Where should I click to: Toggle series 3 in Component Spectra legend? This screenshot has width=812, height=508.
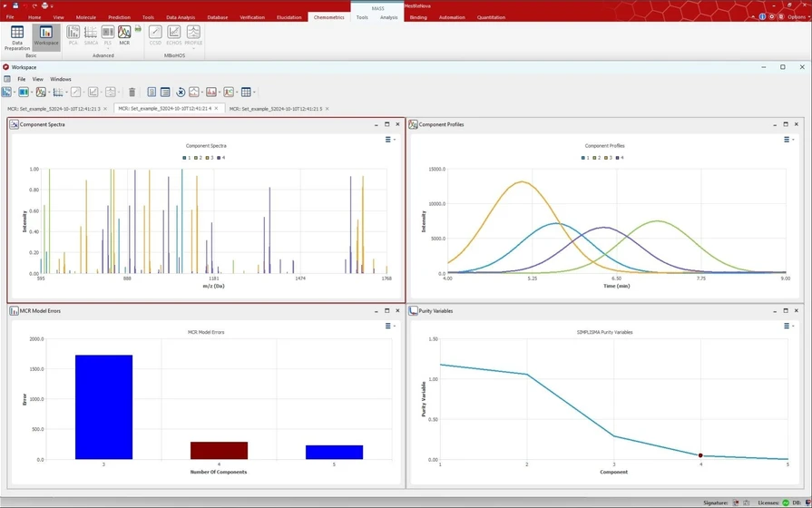click(x=210, y=158)
